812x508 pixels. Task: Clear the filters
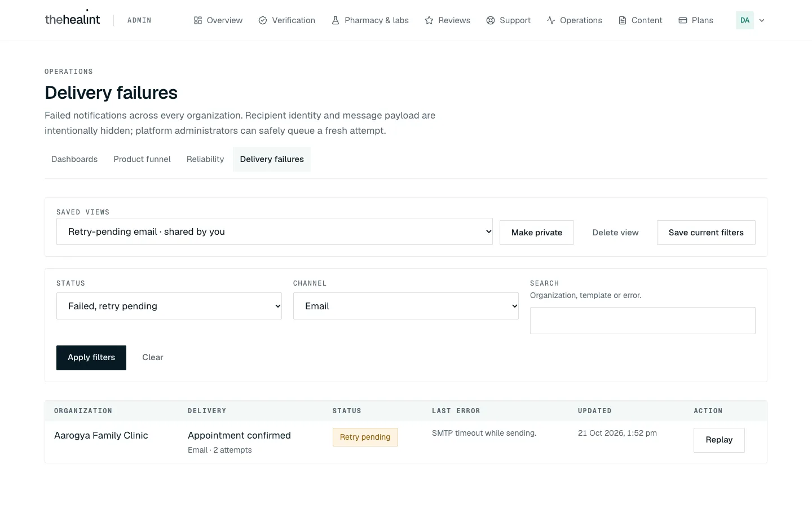(x=153, y=358)
